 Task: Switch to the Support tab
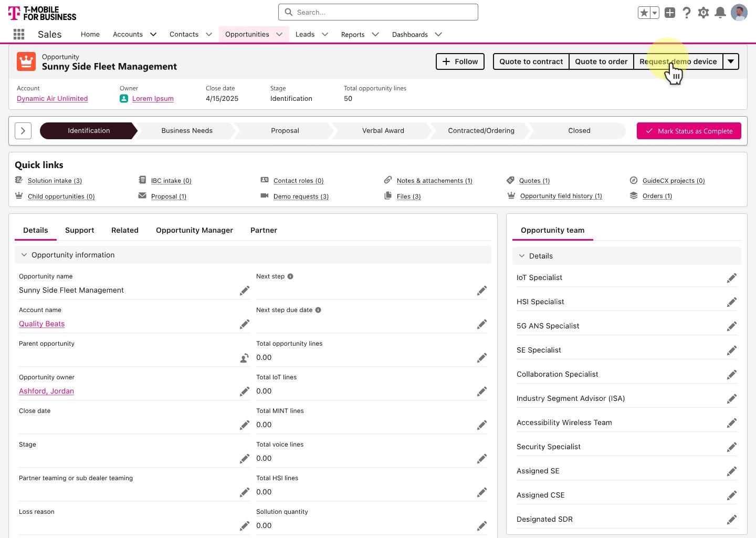tap(80, 230)
